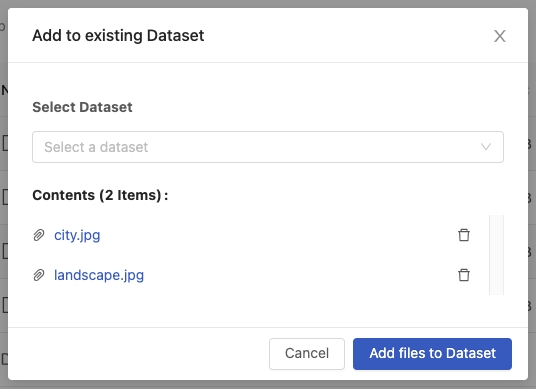Screen dimensions: 536x389
Task: Click the Select Dataset field label
Action: tap(82, 107)
